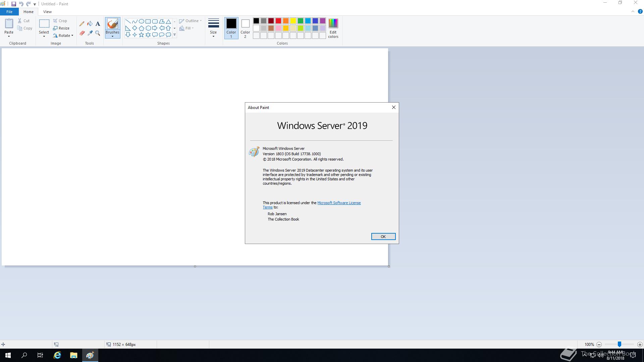The height and width of the screenshot is (362, 644).
Task: Open the File menu
Action: point(9,12)
